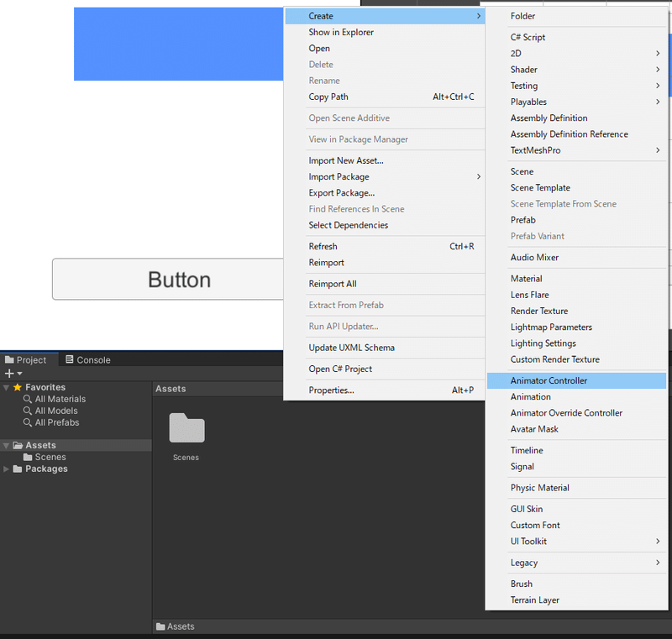
Task: Switch to the Console tab
Action: click(x=88, y=359)
